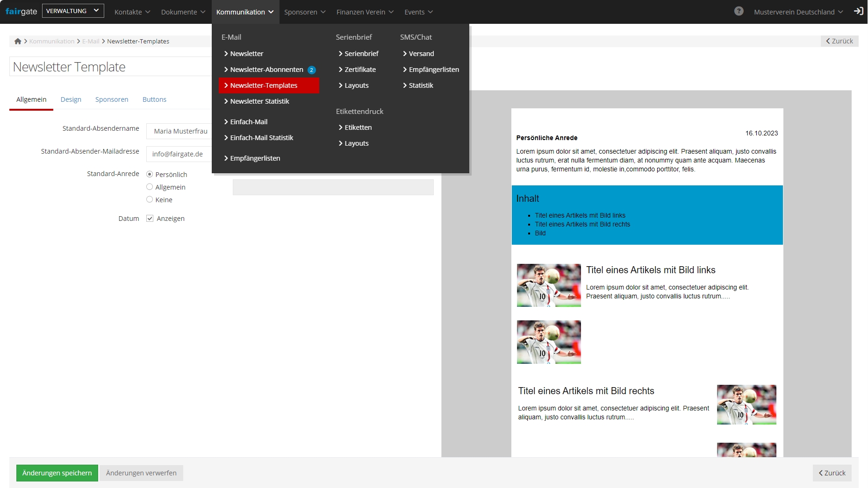Image resolution: width=868 pixels, height=488 pixels.
Task: Click the image beside 'Titel eines Artikels mit Bild links'
Action: coord(549,285)
